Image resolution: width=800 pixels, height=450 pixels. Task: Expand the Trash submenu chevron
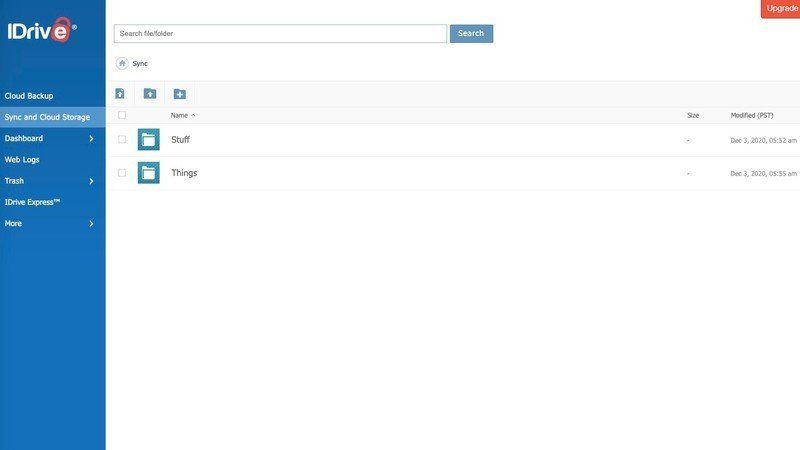(x=91, y=181)
